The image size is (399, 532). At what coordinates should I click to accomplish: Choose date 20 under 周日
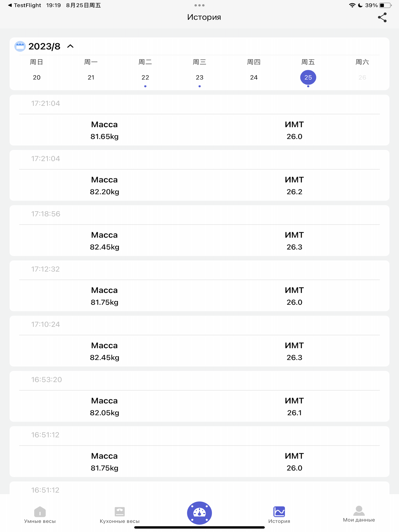pyautogui.click(x=37, y=78)
